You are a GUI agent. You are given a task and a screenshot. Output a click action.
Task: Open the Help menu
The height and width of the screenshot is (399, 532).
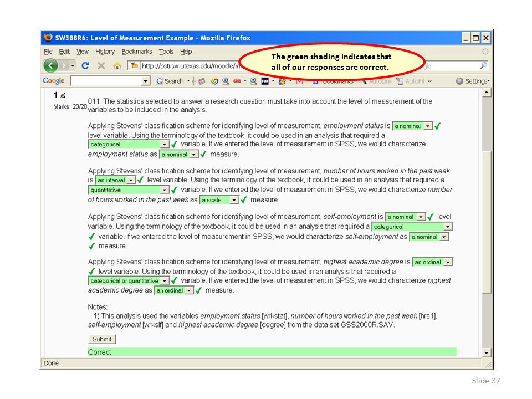[x=186, y=52]
